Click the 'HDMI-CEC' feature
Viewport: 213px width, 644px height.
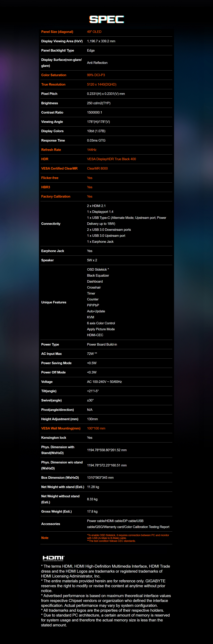point(95,335)
